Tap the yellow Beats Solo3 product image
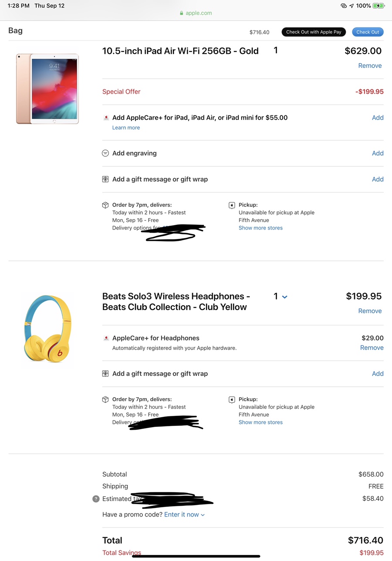Screen dimensions: 392x561 pyautogui.click(x=47, y=328)
